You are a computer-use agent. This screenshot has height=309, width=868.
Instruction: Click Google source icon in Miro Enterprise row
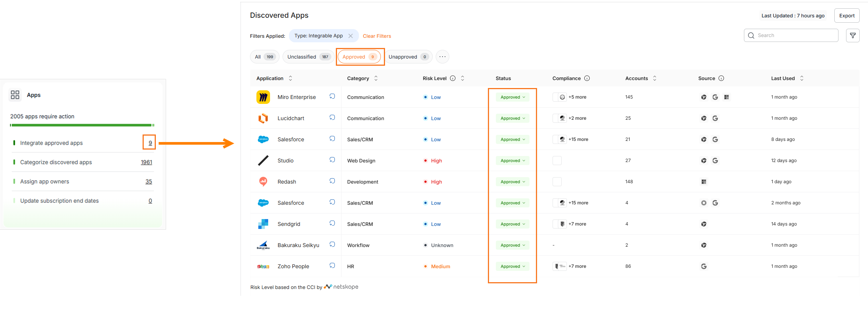click(715, 97)
